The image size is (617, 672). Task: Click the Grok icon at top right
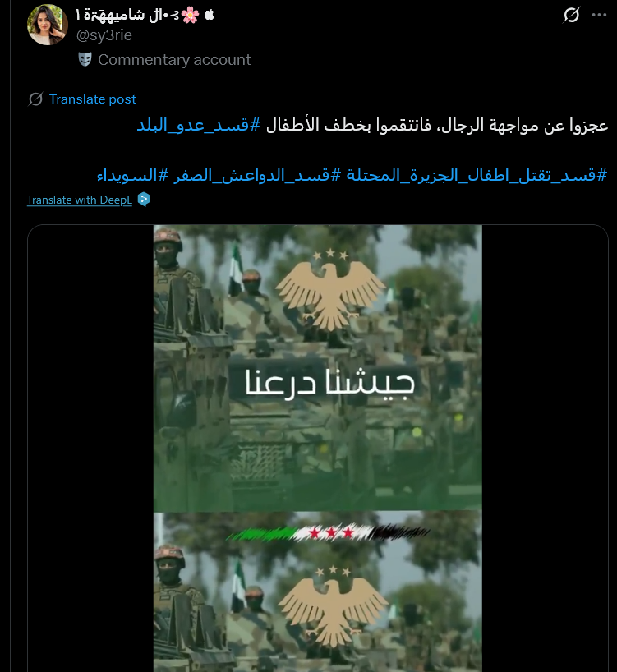(x=571, y=15)
